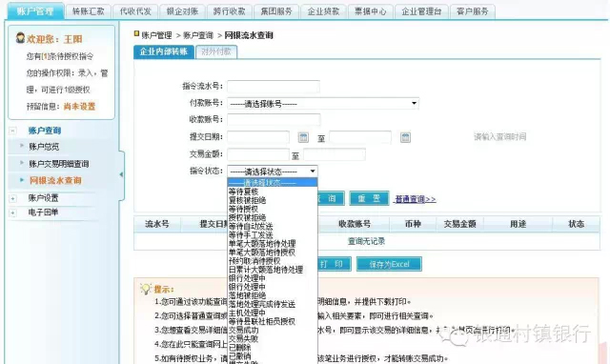The image size is (610, 364).
Task: Focus the 交易金额 maximum amount field
Action: 335,154
